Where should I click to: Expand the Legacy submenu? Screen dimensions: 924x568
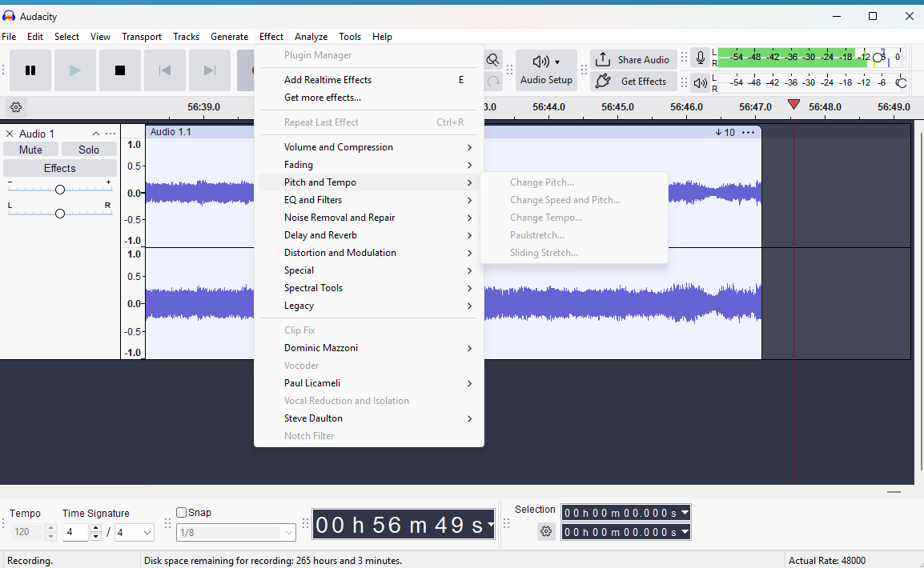[x=368, y=306]
